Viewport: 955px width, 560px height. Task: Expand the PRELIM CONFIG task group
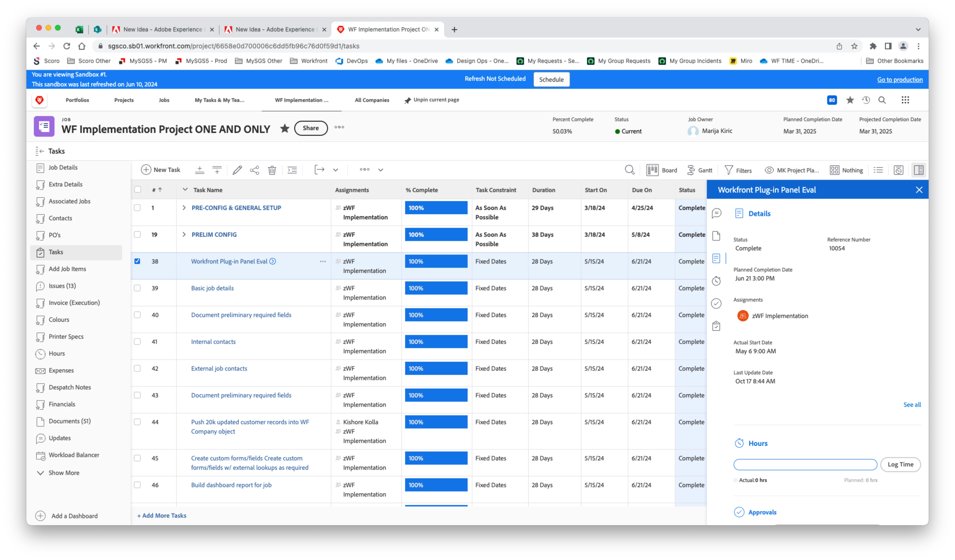184,234
